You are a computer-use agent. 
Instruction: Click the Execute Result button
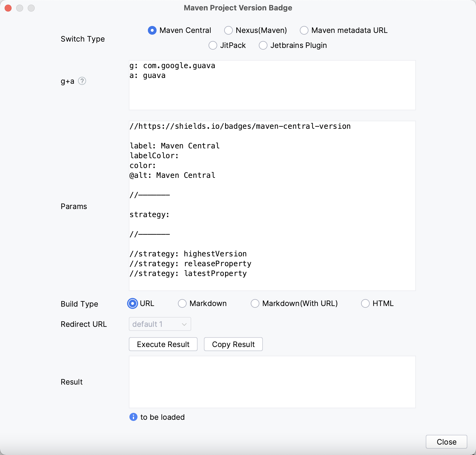(x=163, y=344)
